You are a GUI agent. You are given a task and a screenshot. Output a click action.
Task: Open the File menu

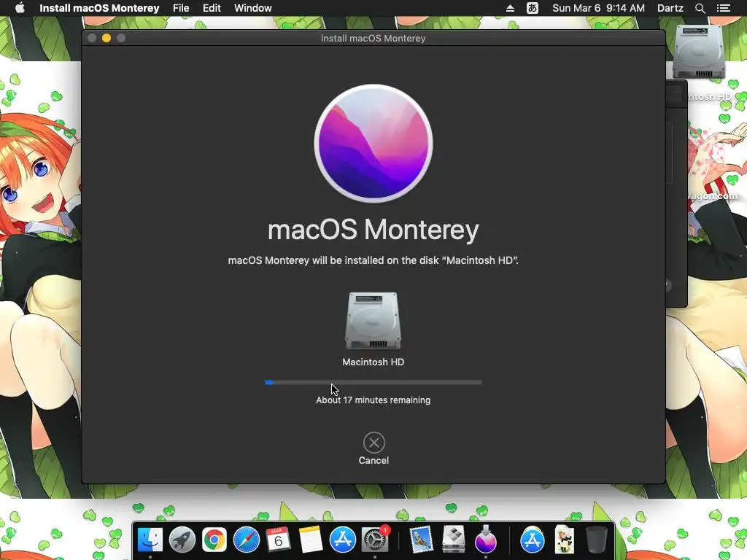click(x=181, y=8)
